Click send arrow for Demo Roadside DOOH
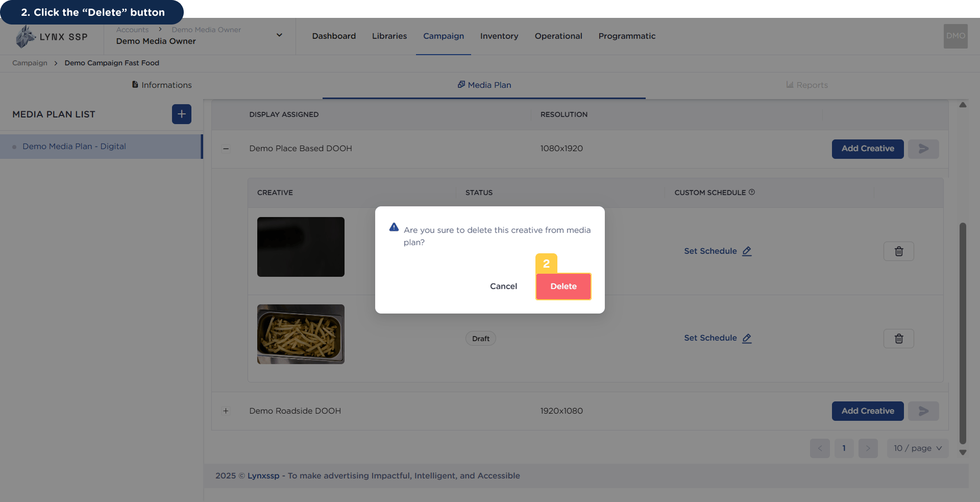The image size is (980, 502). pos(923,411)
